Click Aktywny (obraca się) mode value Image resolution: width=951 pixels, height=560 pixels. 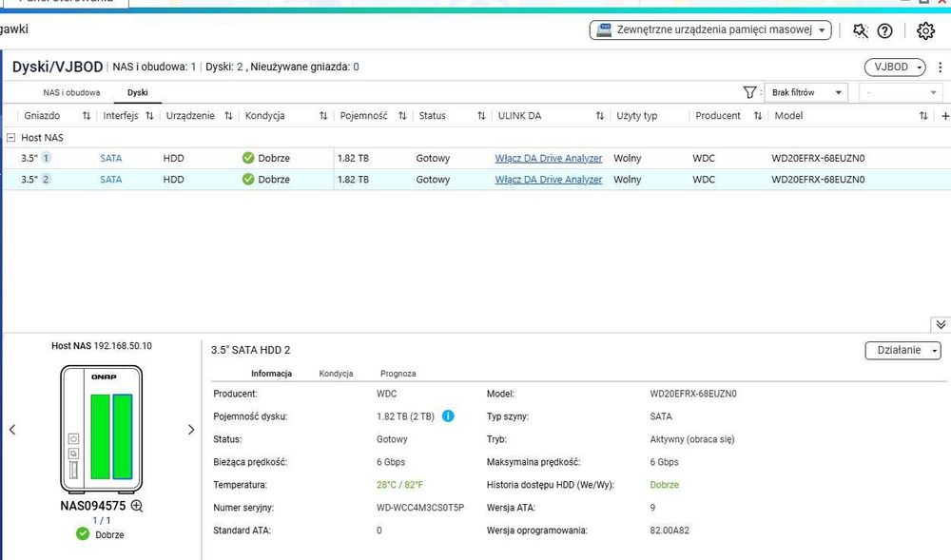(x=692, y=439)
